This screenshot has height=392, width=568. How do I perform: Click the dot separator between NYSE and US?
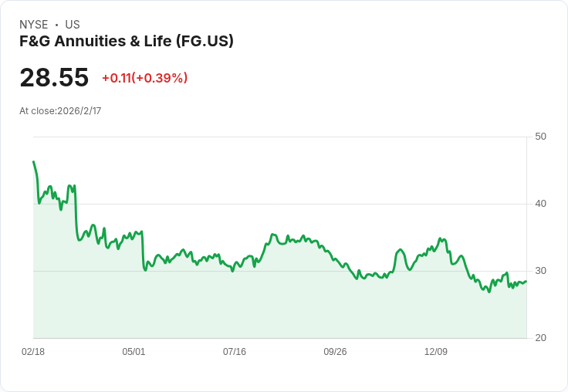click(x=56, y=25)
